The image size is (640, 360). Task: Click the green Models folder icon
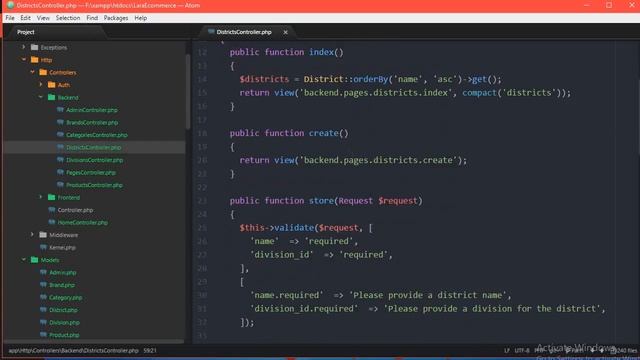(x=35, y=260)
